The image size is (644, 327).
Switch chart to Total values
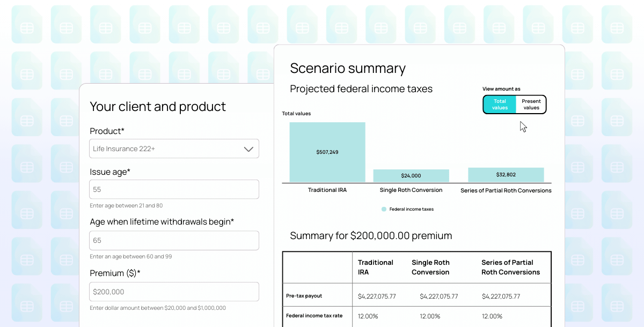(500, 105)
